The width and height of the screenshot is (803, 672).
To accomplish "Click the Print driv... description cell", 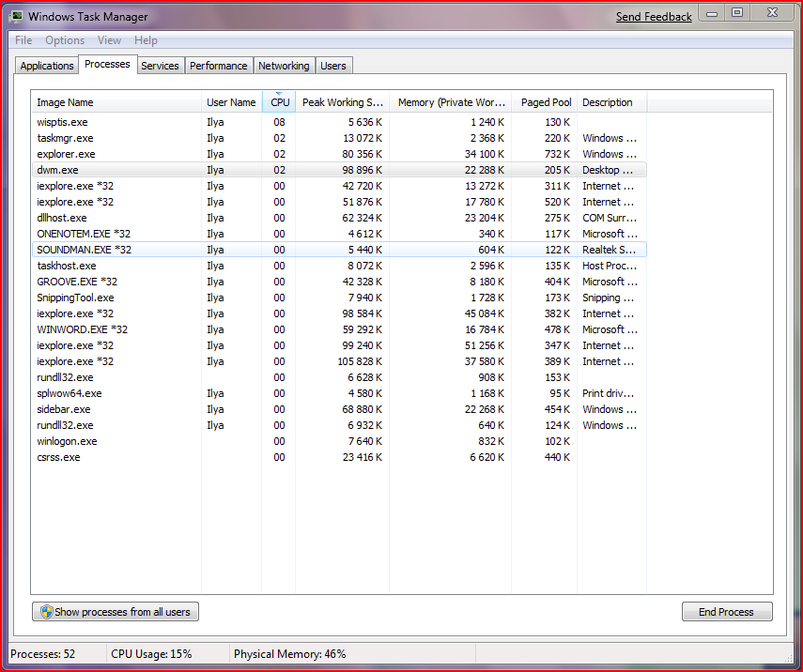I will coord(608,393).
